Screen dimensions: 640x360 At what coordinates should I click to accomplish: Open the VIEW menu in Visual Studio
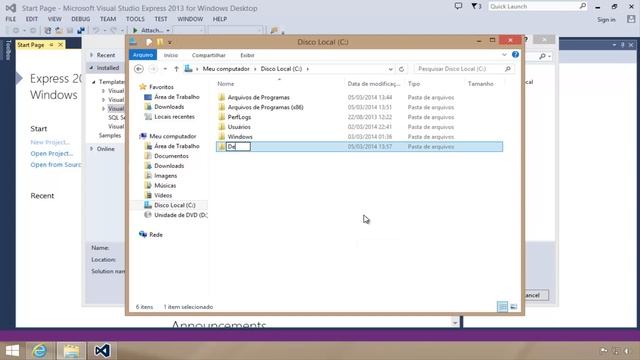click(x=54, y=19)
